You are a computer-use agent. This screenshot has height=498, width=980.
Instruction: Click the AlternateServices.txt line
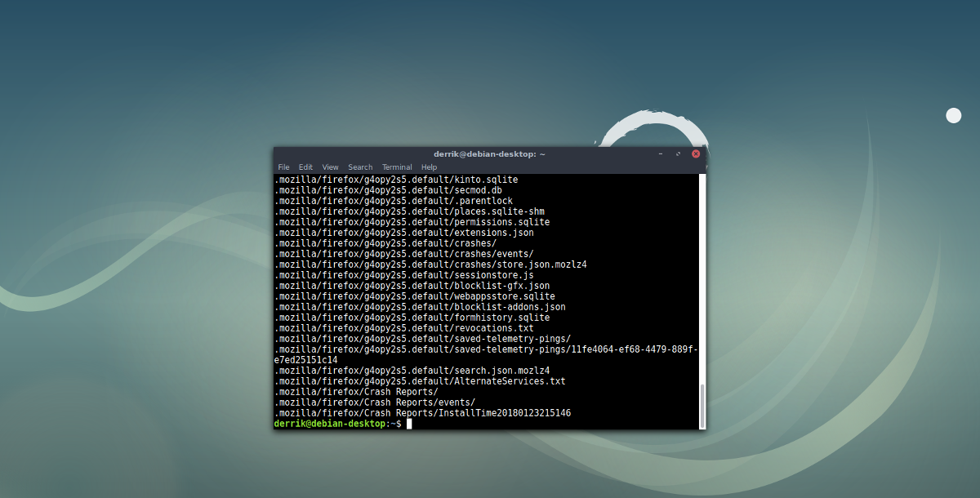tap(420, 381)
